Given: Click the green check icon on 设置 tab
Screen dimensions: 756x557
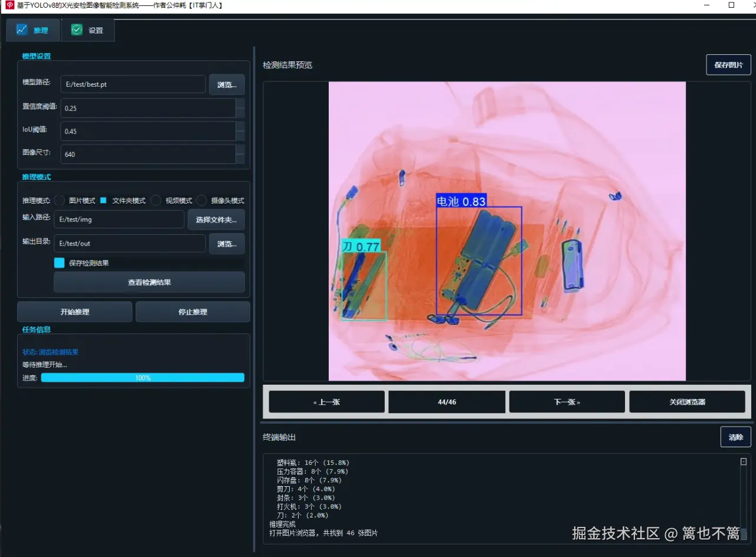Looking at the screenshot, I should 77,30.
